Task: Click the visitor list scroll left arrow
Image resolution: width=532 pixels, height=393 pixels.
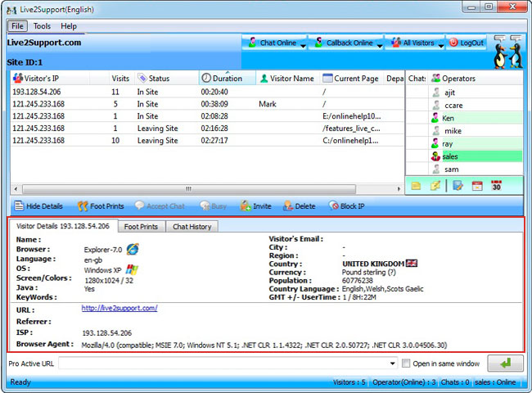Action: pos(16,188)
